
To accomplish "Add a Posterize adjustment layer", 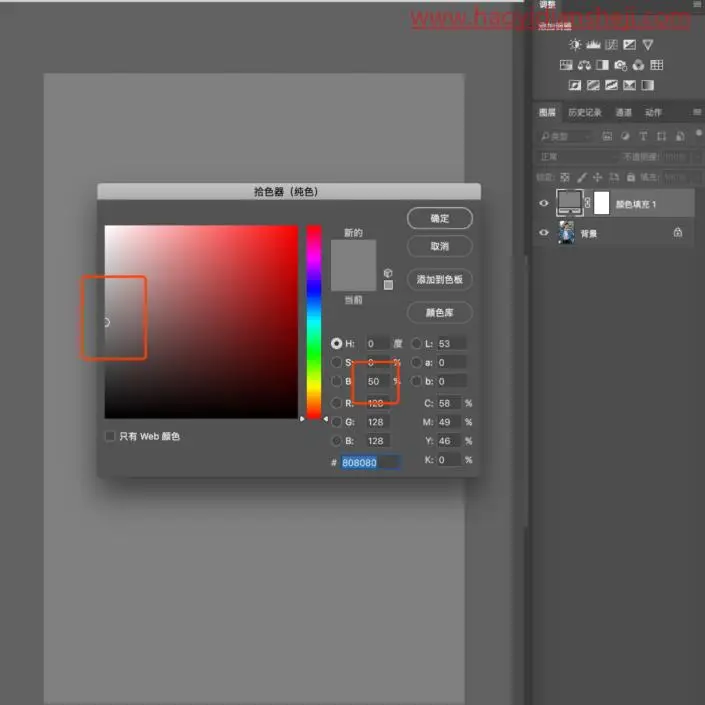I will point(593,85).
